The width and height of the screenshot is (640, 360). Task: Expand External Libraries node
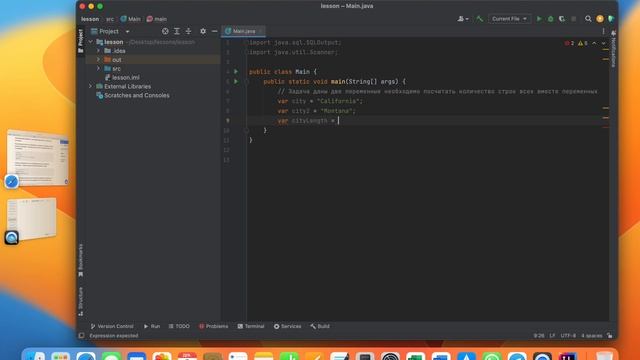tap(91, 86)
